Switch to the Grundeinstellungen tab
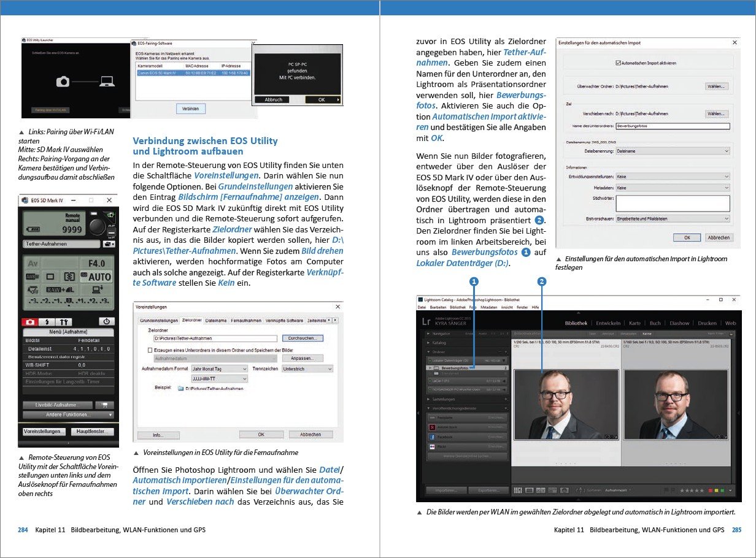Viewport: 756px width, 558px height. pyautogui.click(x=159, y=321)
